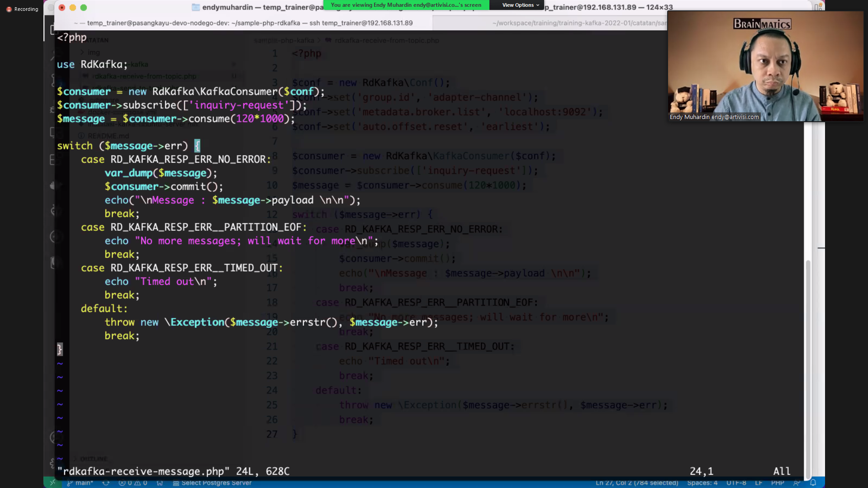Click the git branch main indicator

(x=80, y=483)
